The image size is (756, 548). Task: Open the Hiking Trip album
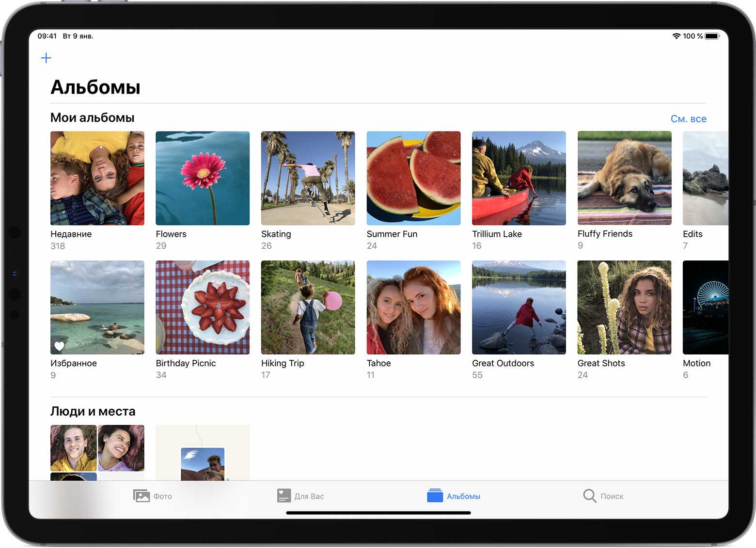point(308,307)
